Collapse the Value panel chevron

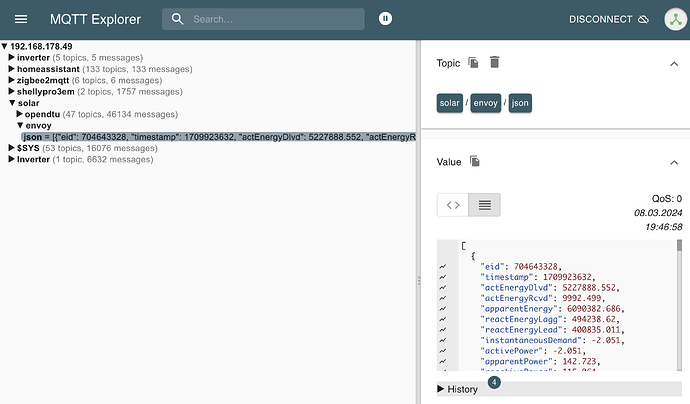point(674,162)
